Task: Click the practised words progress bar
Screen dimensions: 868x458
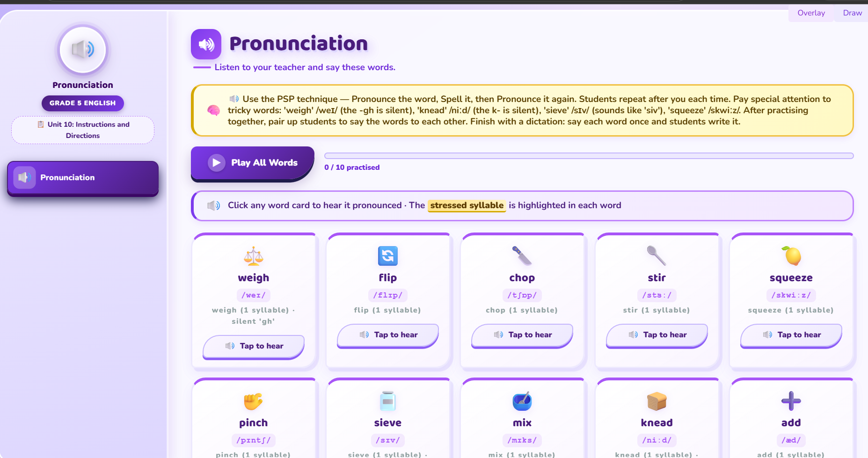Action: click(589, 156)
